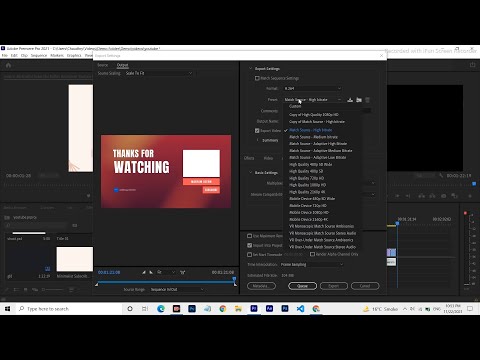Click the Export button
The height and width of the screenshot is (360, 480).
(334, 286)
